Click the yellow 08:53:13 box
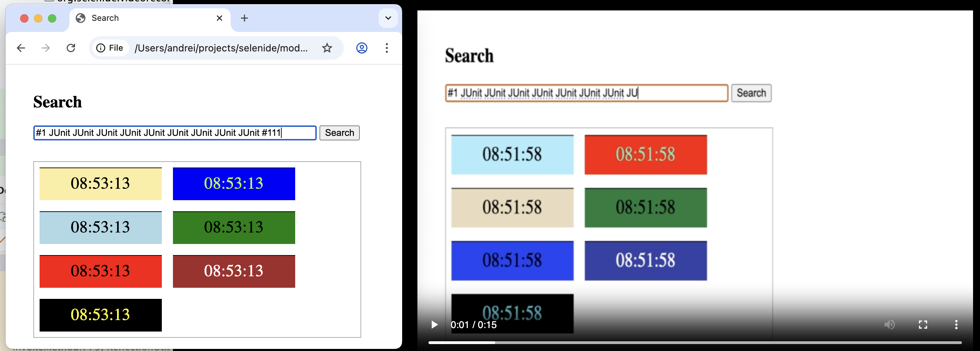Viewport: 980px width, 351px height. click(100, 184)
